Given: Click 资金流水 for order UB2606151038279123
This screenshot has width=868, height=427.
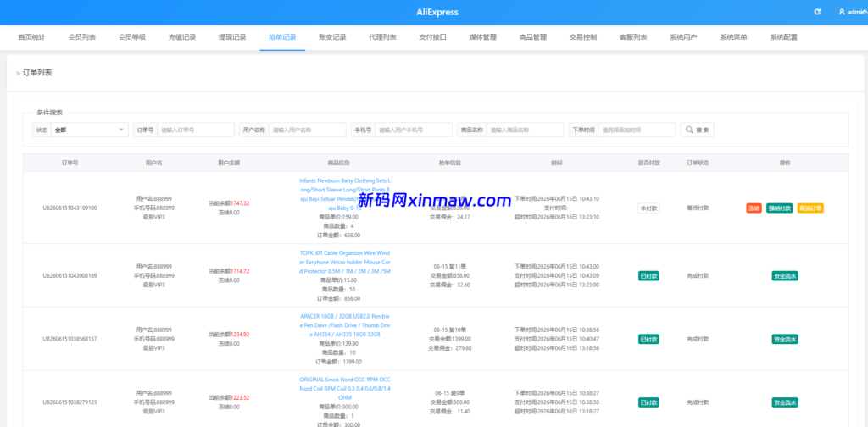Looking at the screenshot, I should pyautogui.click(x=785, y=402).
